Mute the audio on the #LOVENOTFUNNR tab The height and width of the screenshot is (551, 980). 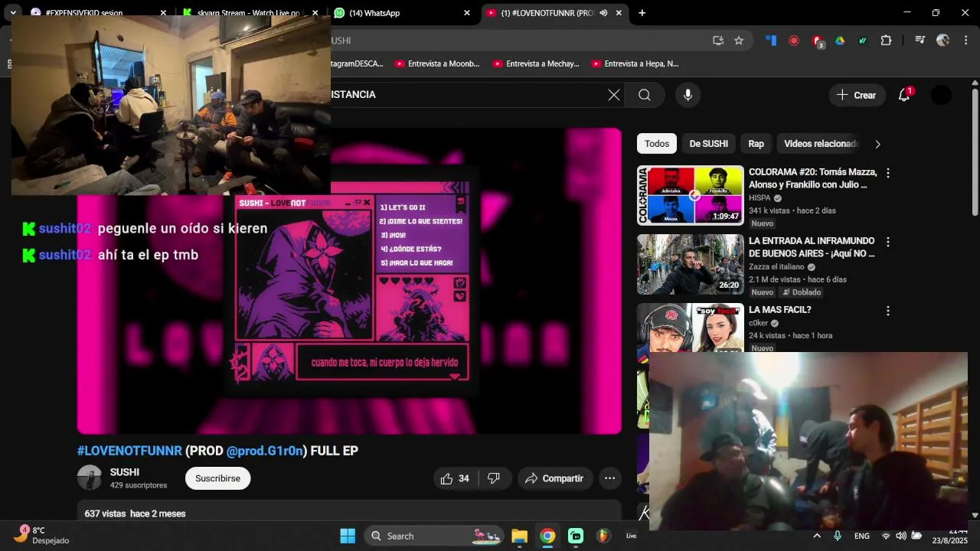(603, 13)
